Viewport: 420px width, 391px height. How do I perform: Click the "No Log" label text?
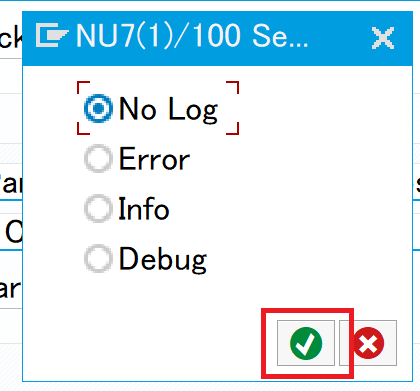pyautogui.click(x=168, y=109)
